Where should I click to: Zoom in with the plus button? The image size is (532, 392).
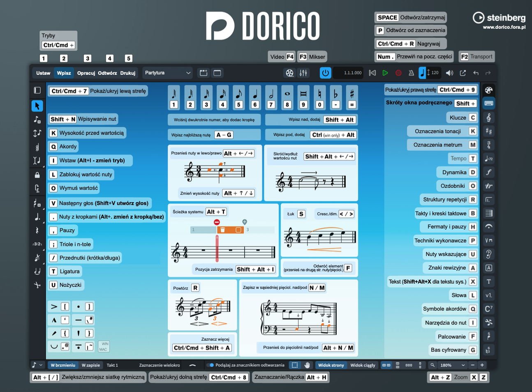click(x=482, y=365)
